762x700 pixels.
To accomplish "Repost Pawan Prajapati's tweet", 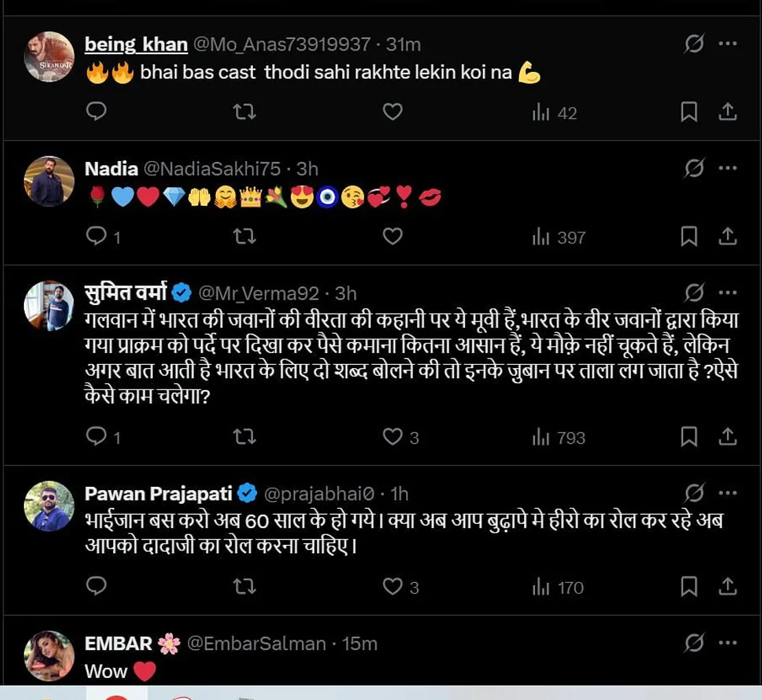I will tap(244, 587).
